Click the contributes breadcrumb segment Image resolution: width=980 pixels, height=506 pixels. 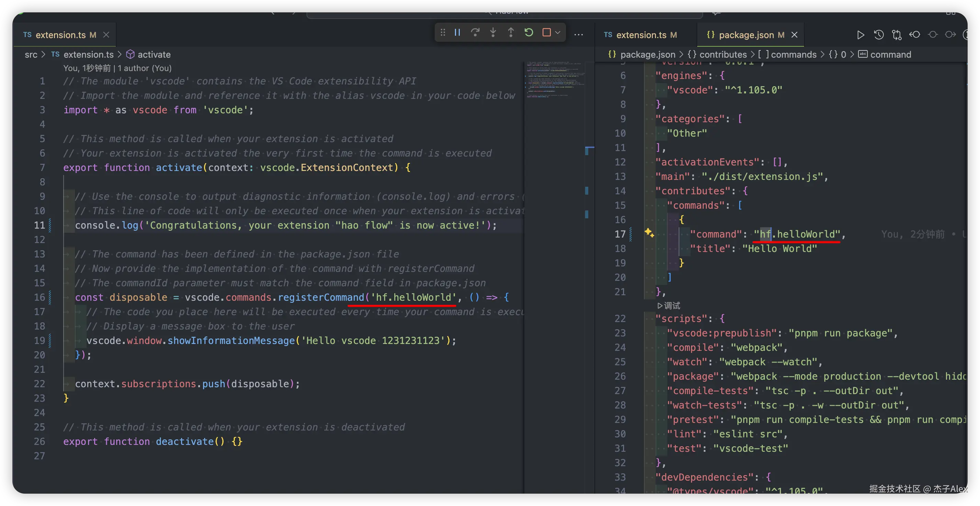point(723,54)
